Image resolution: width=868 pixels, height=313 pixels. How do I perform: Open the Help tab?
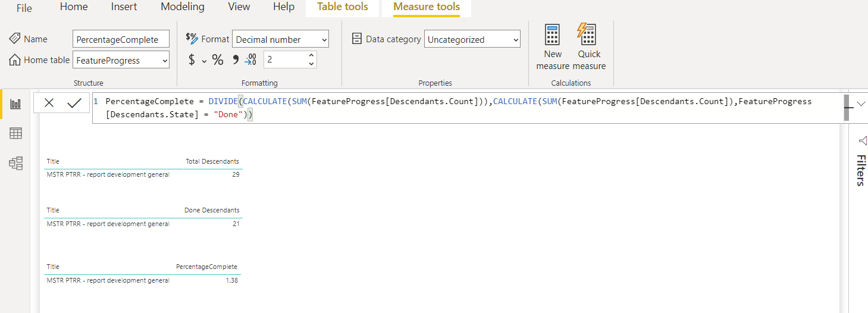[x=284, y=7]
